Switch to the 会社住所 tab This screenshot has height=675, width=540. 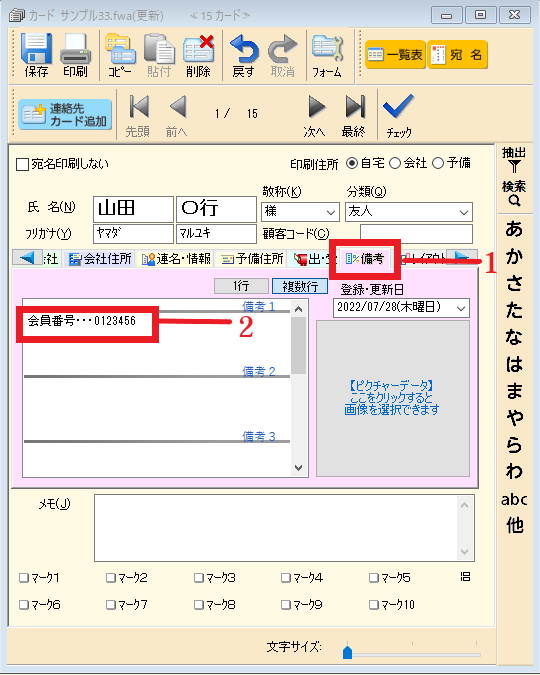point(100,259)
